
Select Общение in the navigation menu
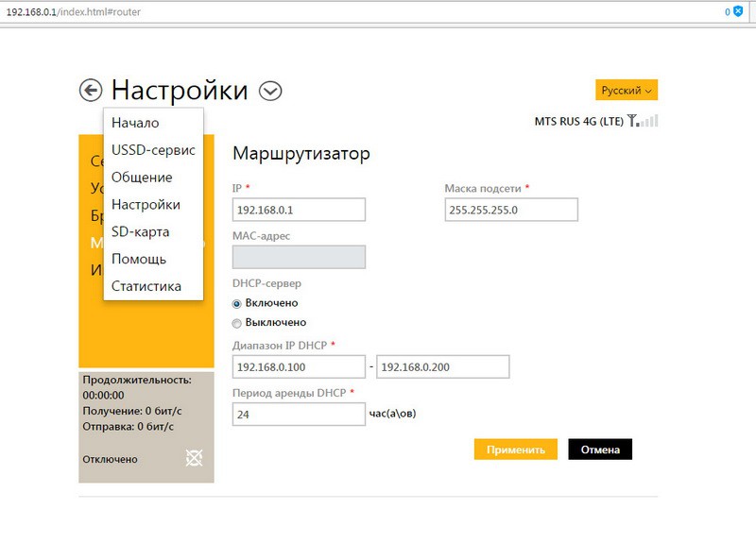click(142, 178)
